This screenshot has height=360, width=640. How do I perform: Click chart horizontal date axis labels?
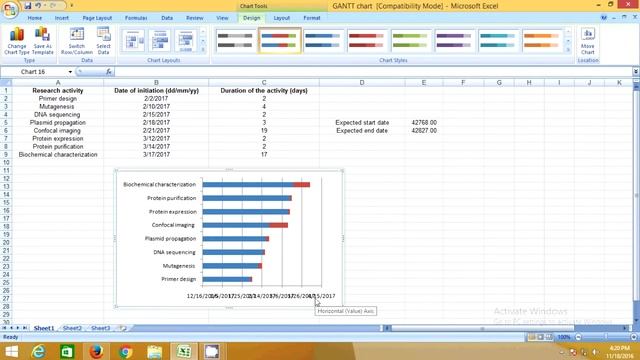click(261, 296)
